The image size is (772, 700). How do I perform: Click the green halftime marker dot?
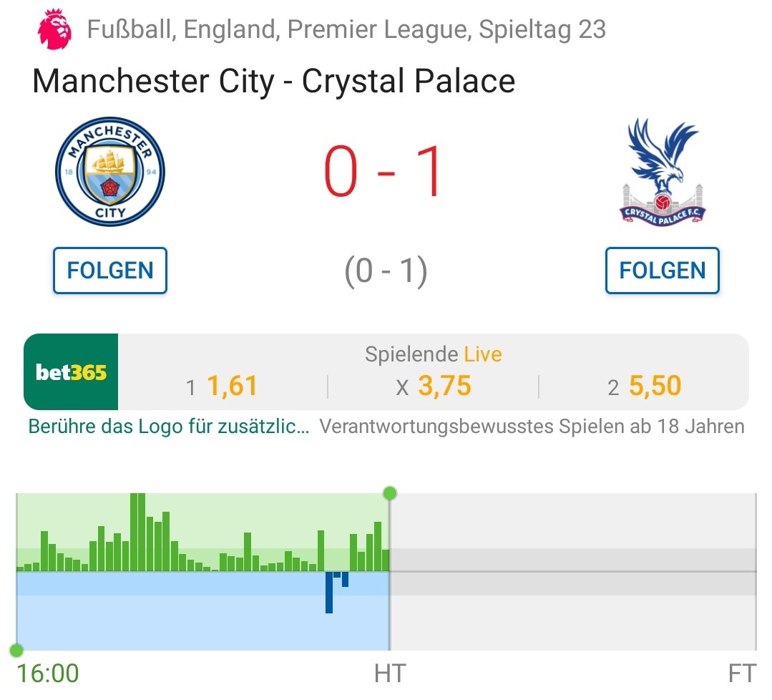[x=389, y=493]
